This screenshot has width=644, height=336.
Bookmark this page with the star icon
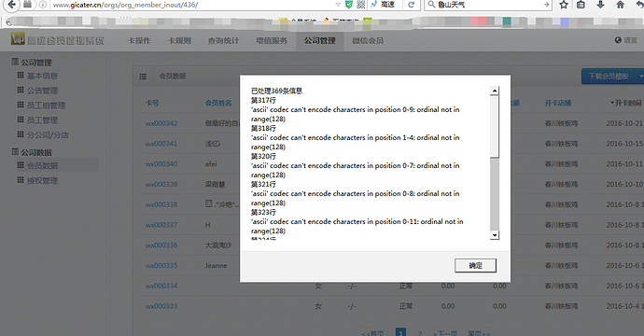click(564, 5)
